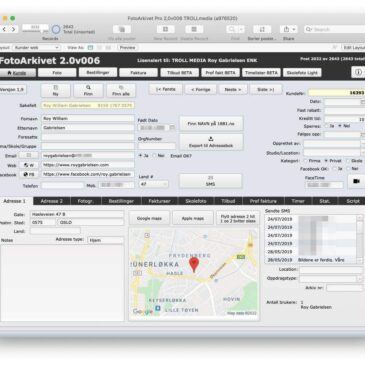Switch to Table view icon
This screenshot has height=365, width=365.
pos(108,48)
